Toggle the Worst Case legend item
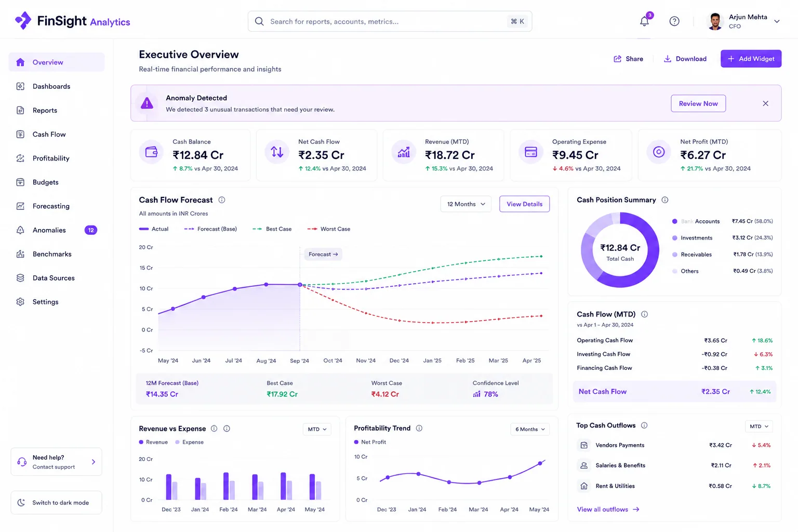798x532 pixels. [x=329, y=229]
